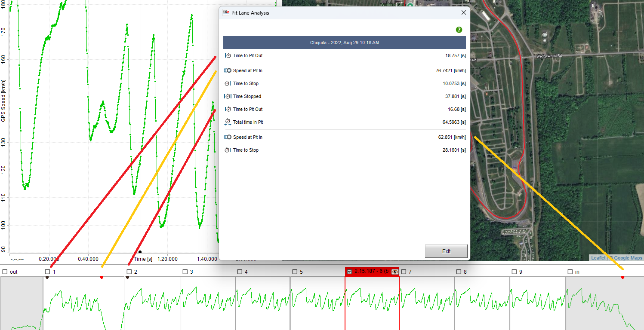
Task: Click the Time Stopped stopwatch icon
Action: (x=228, y=97)
